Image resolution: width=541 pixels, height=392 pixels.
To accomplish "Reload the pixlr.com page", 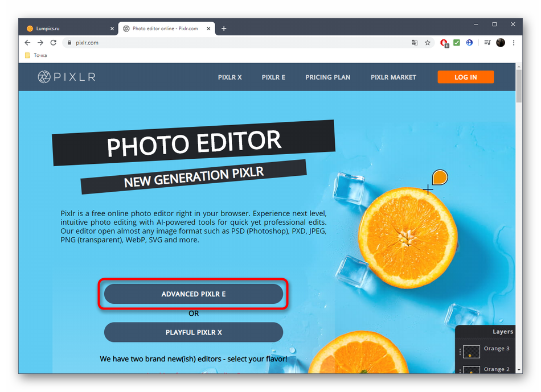I will coord(53,43).
